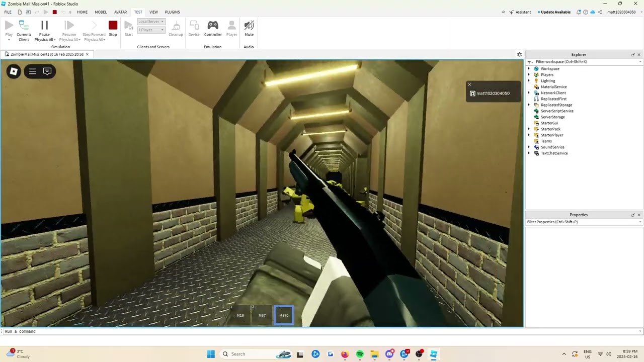Open the 1 Player count dropdown
Image resolution: width=644 pixels, height=362 pixels.
coord(151,30)
